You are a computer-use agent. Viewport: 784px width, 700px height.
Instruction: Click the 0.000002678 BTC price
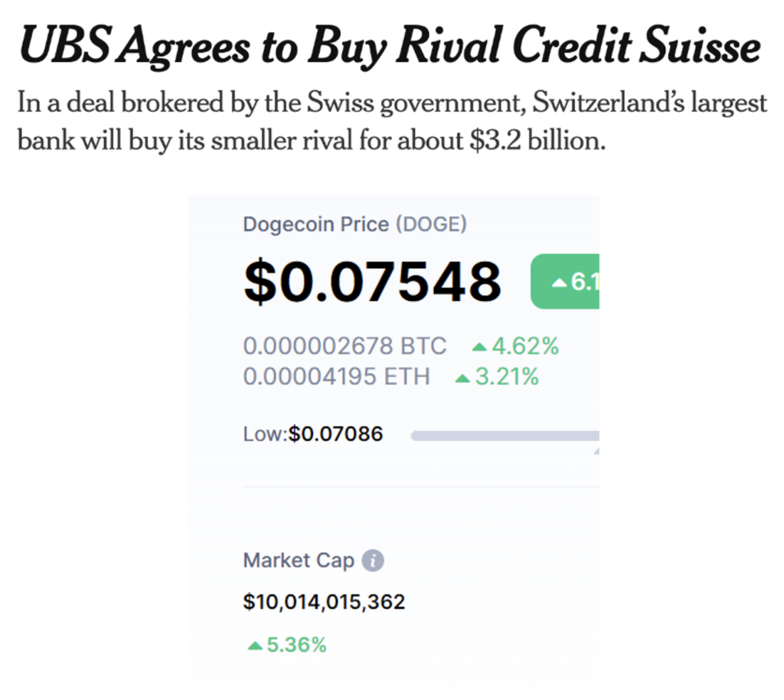(x=345, y=346)
